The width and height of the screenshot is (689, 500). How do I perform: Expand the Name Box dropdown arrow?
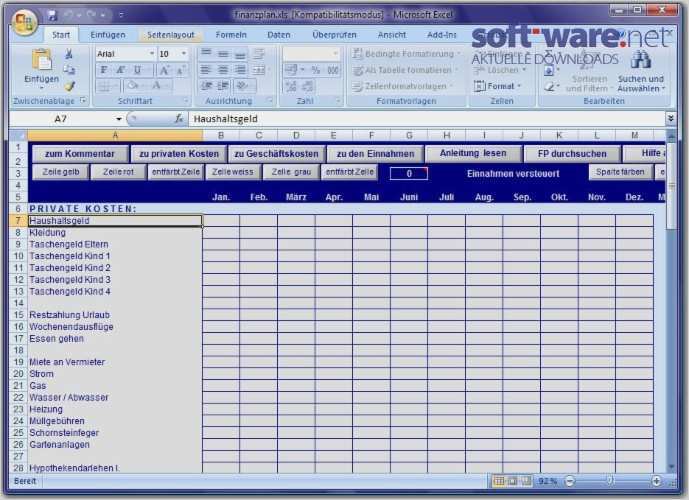(118, 119)
